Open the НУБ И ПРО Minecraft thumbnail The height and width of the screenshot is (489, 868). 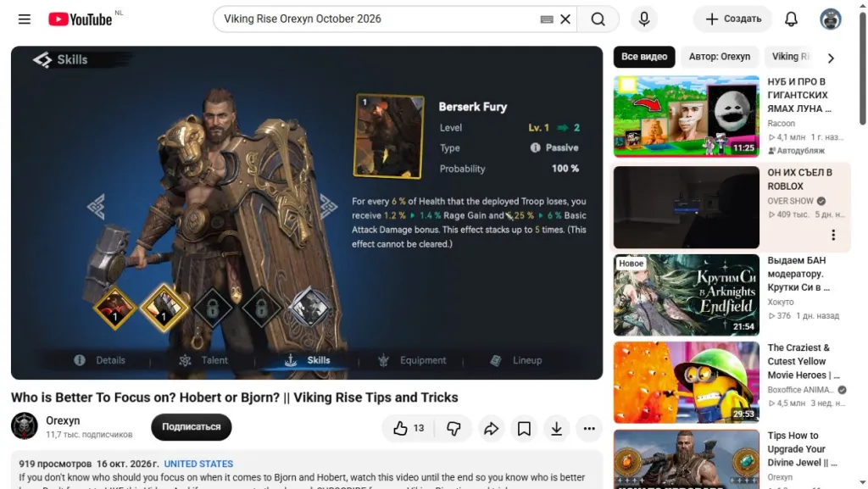point(686,117)
